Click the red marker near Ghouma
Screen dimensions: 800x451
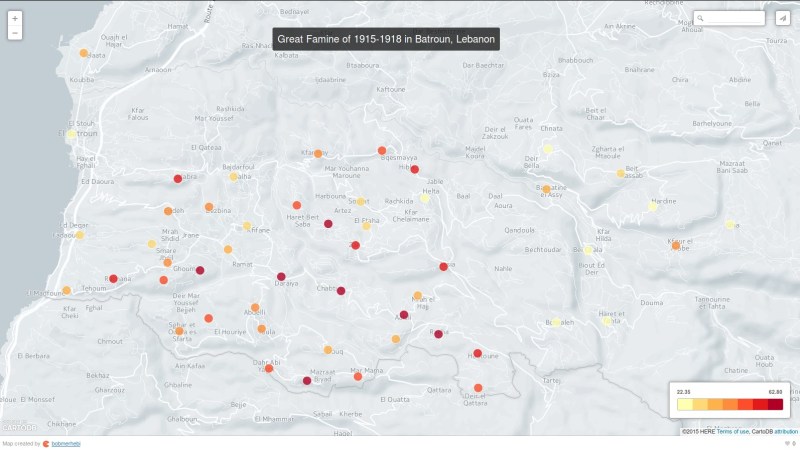pos(200,270)
